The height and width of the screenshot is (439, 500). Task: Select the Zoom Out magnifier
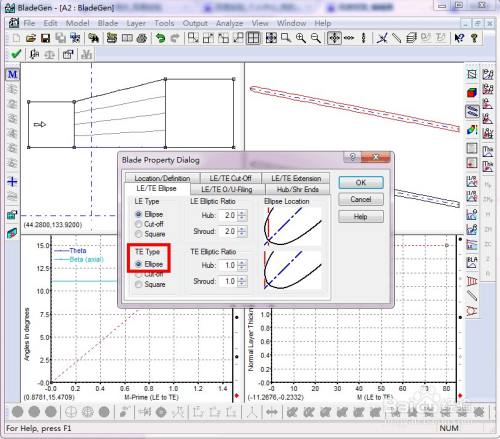(315, 38)
